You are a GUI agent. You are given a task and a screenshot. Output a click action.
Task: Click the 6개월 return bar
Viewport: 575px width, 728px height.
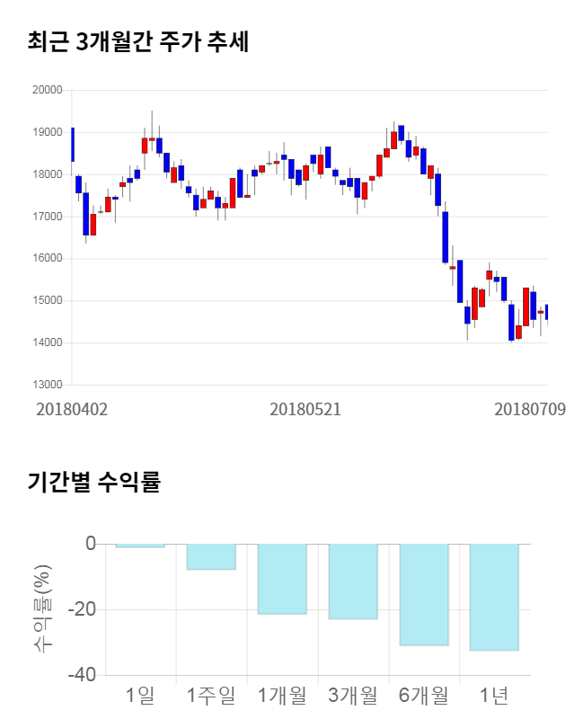423,594
